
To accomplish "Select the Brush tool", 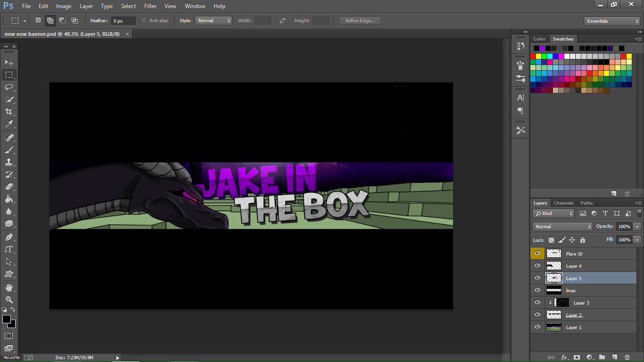I will [x=9, y=150].
